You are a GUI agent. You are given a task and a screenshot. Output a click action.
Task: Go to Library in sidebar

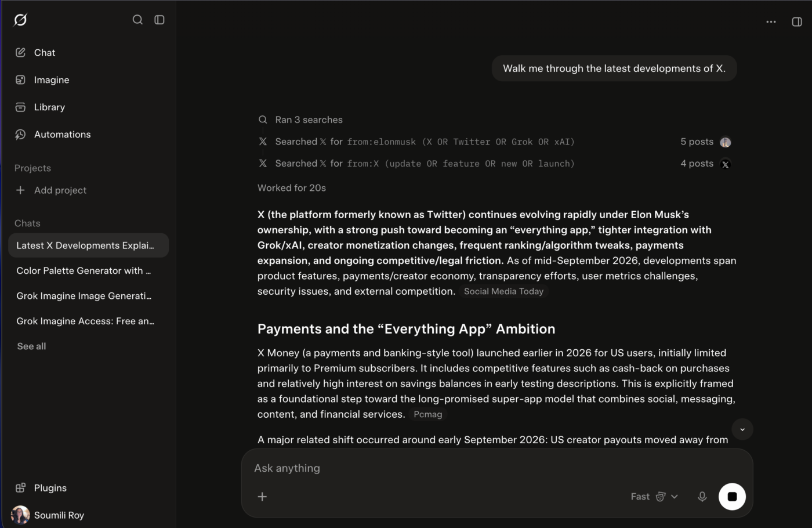point(88,107)
